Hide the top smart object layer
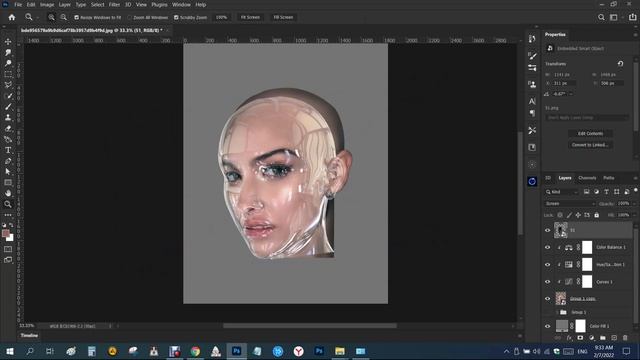 tap(548, 230)
